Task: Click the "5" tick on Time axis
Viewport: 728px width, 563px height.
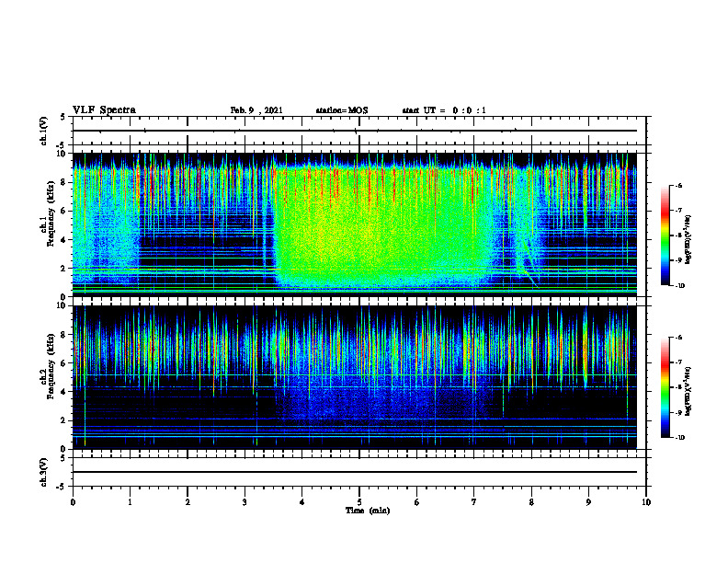Action: point(359,502)
